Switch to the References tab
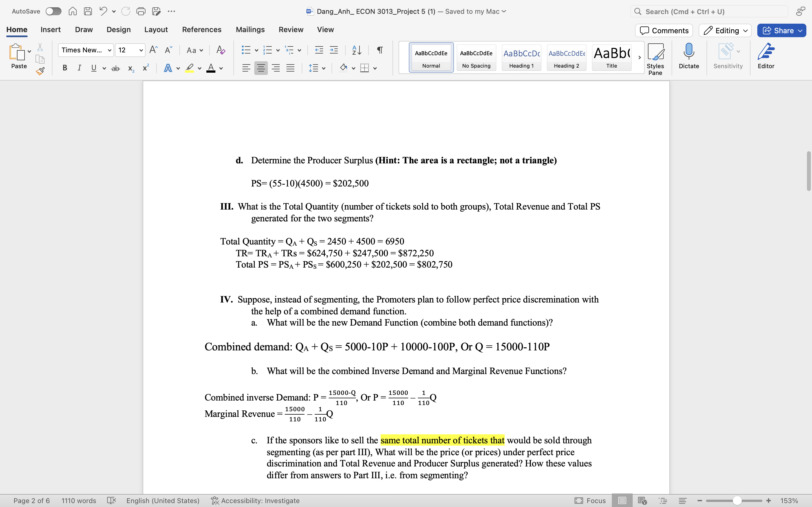The image size is (812, 507). [202, 30]
